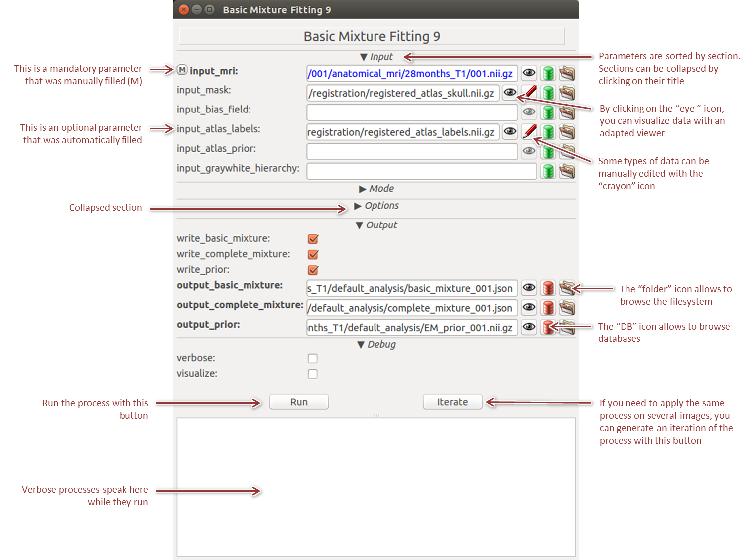Browse filesystem for output_complete_mixture file
The height and width of the screenshot is (560, 751).
tap(567, 308)
